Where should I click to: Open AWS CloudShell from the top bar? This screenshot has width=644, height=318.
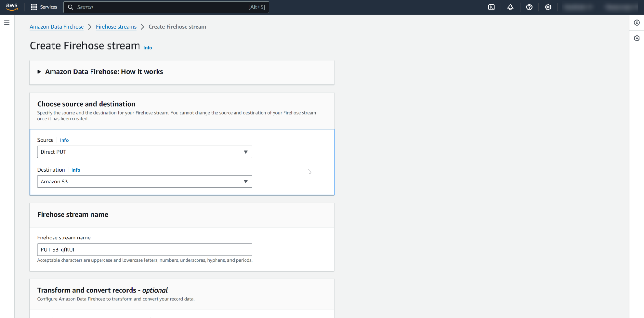tap(491, 7)
